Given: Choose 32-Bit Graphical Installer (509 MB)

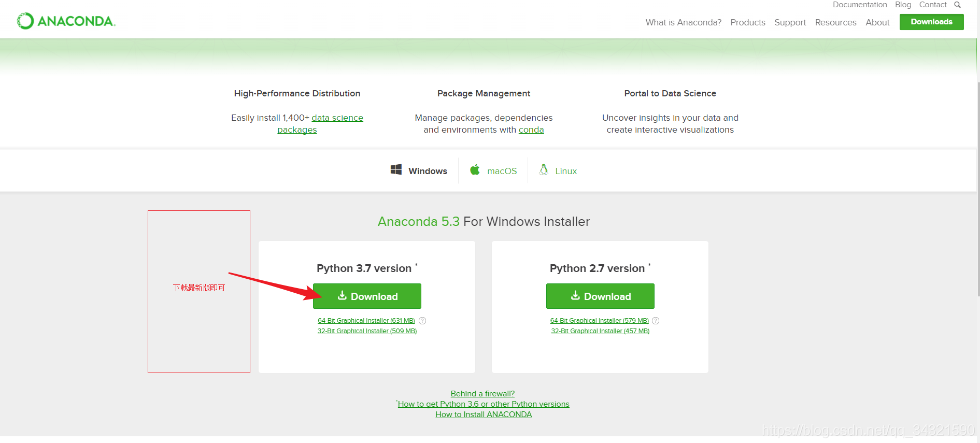Looking at the screenshot, I should (x=367, y=331).
